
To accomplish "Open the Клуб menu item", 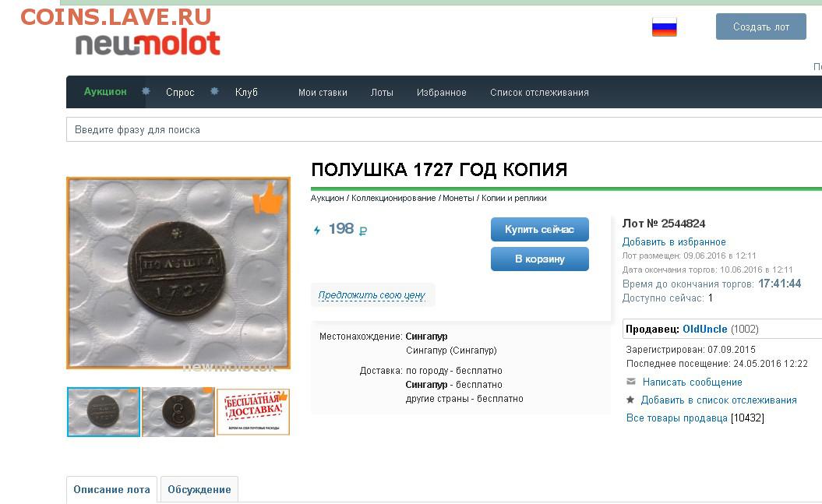I will pos(246,92).
